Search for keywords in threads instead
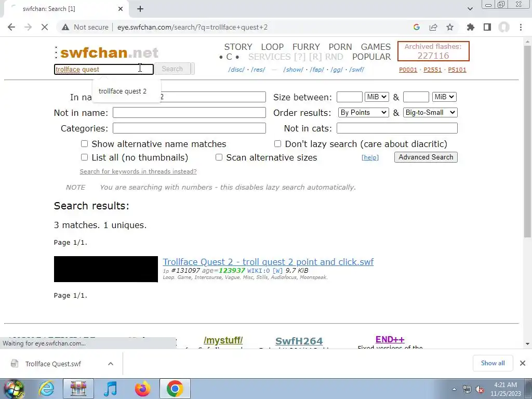 point(138,171)
